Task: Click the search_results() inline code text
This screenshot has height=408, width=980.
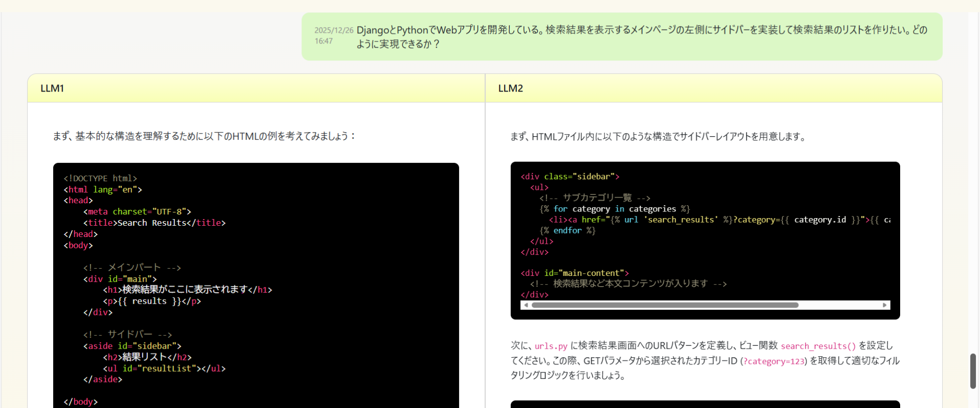Action: pyautogui.click(x=817, y=346)
